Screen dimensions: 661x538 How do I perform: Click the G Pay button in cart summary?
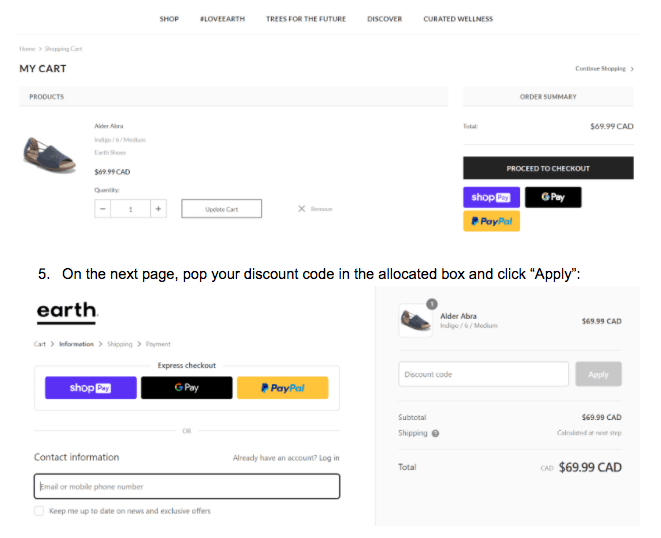click(x=553, y=198)
